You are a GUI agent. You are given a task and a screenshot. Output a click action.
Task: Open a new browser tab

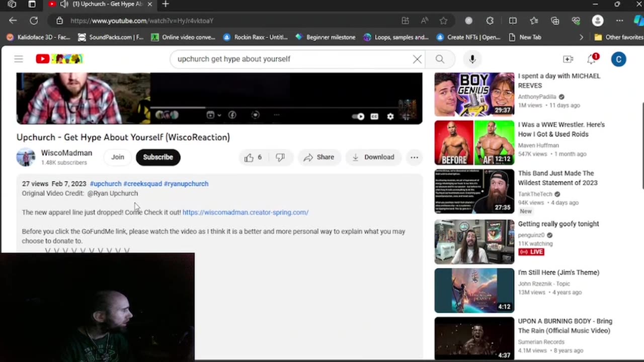point(165,4)
